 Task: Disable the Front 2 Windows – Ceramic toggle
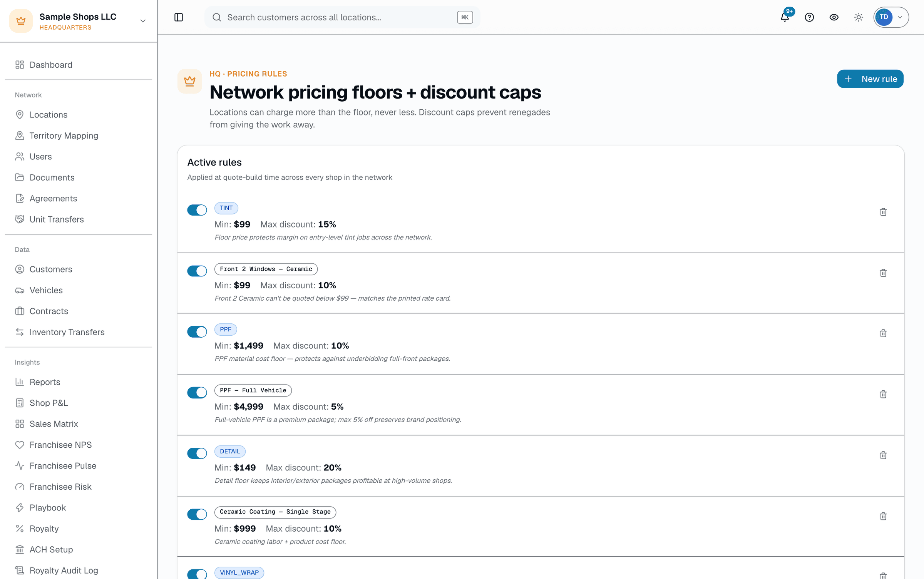click(197, 271)
